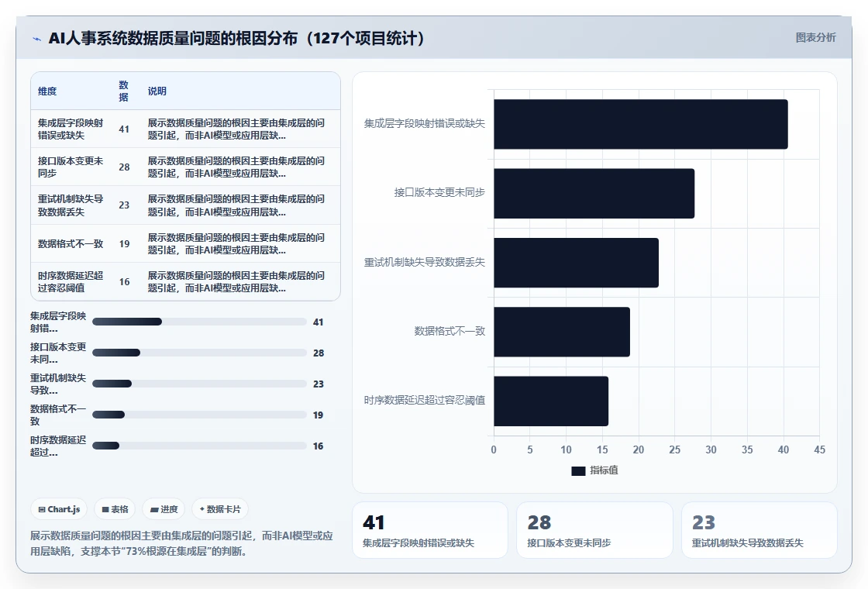Click the chart title AI人事系统数据质量问题的根因分布

(236, 38)
